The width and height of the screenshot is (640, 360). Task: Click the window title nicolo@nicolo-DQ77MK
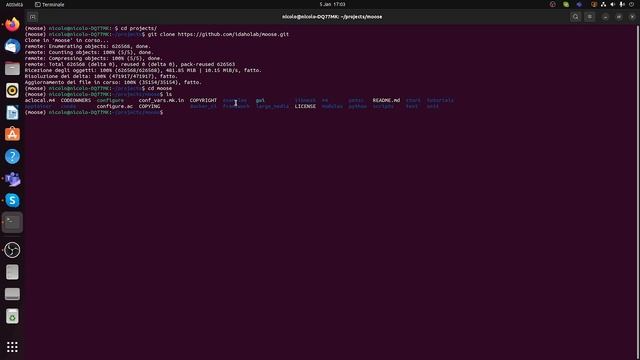[x=332, y=17]
